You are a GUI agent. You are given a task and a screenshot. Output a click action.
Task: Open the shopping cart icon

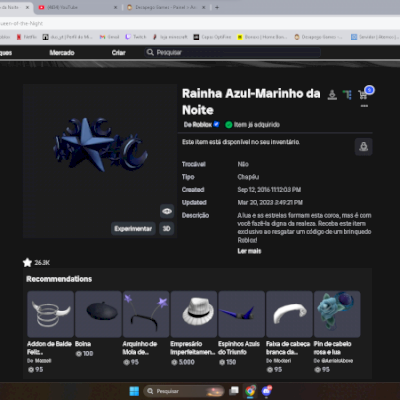pyautogui.click(x=362, y=95)
